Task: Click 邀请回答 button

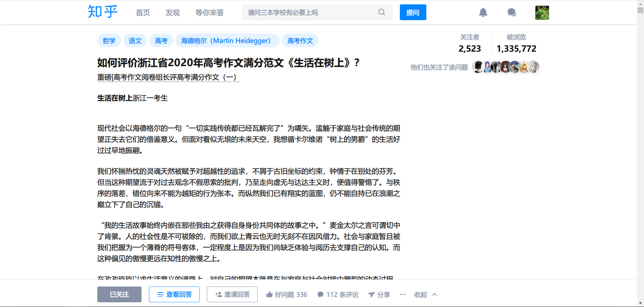Action: 232,295
